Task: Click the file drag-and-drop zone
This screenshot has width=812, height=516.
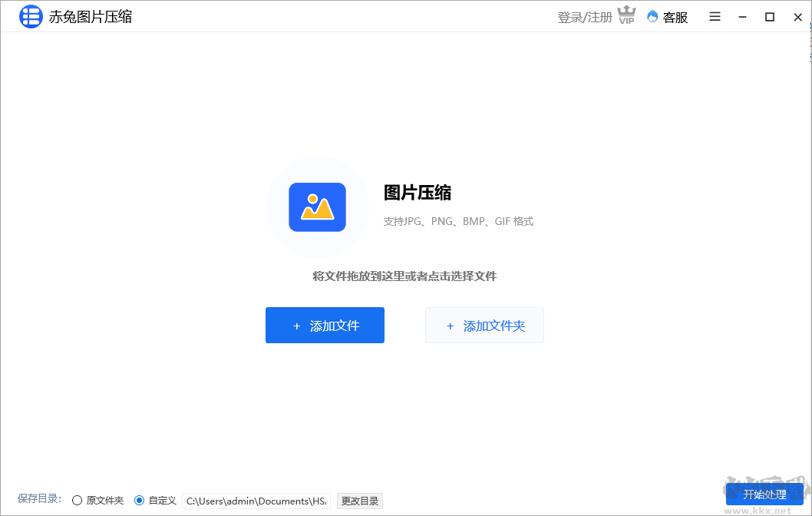Action: (406, 276)
